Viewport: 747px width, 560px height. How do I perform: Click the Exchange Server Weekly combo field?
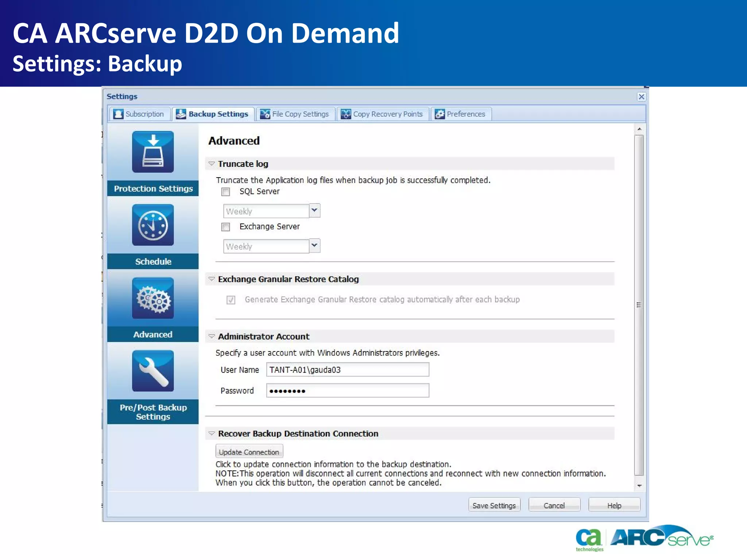point(266,246)
